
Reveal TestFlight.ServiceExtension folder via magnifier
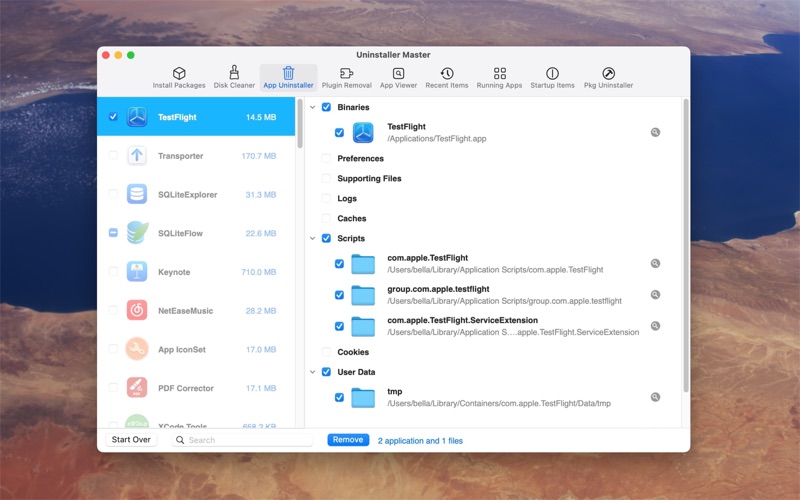pos(655,326)
